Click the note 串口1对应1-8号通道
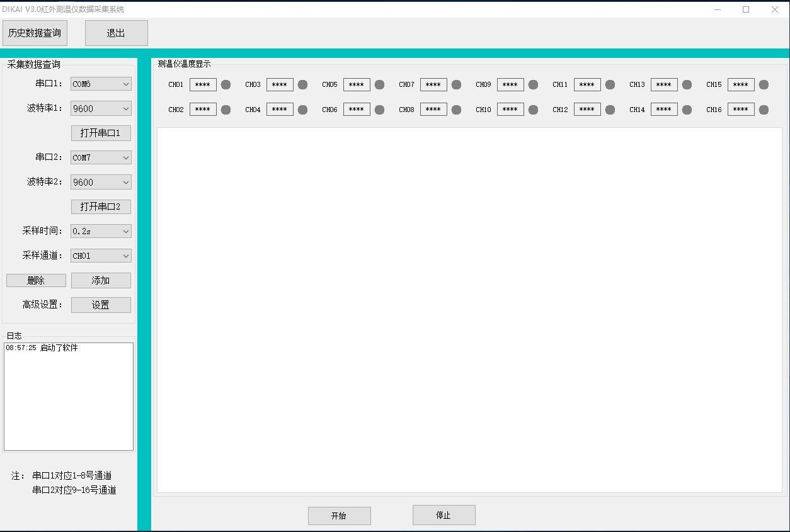This screenshot has width=790, height=532. (x=72, y=475)
